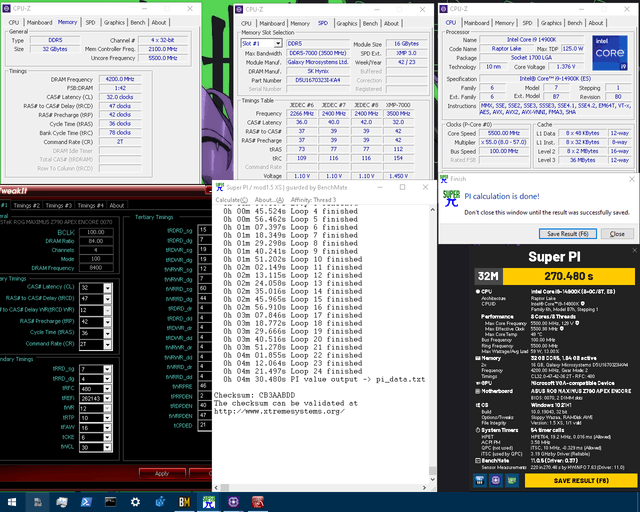Click Save Result (F6) in Finish dialog

567,234
